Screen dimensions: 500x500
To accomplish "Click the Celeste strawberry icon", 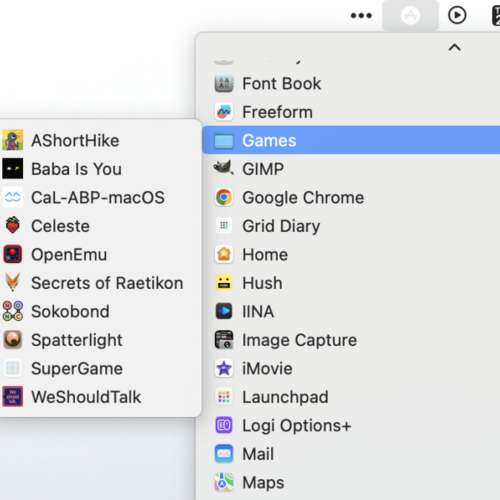I will [13, 226].
